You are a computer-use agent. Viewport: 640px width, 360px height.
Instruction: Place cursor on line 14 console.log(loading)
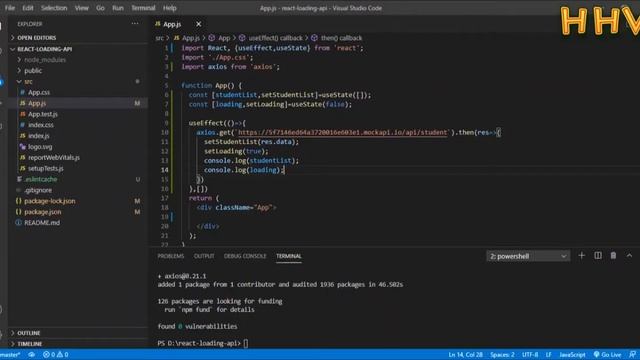point(243,170)
